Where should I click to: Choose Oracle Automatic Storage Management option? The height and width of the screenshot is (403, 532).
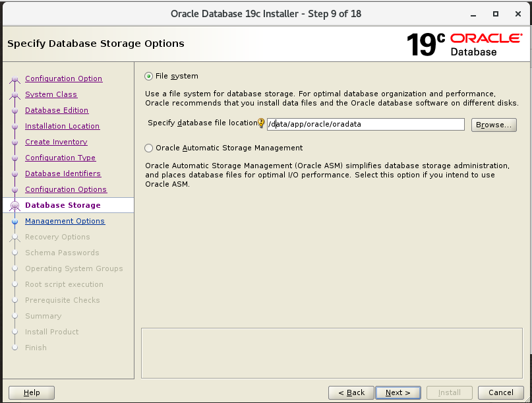(148, 148)
